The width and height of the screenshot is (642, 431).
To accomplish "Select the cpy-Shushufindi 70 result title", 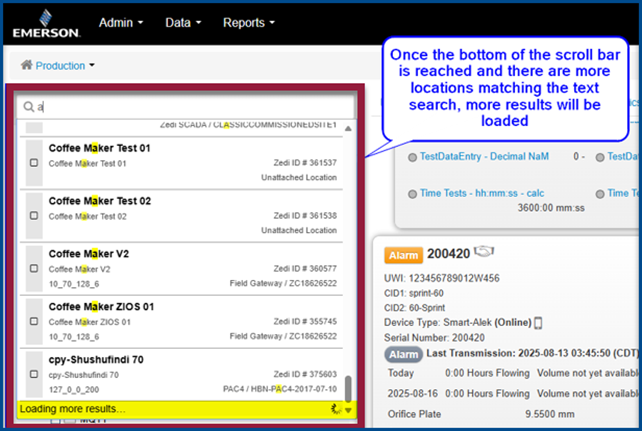I will 96,359.
